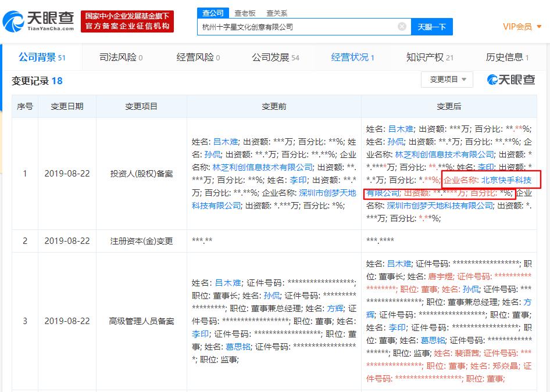Viewport: 550px width, 392px height.
Task: Click the red name 郑焱晶 in row 3
Action: click(505, 366)
